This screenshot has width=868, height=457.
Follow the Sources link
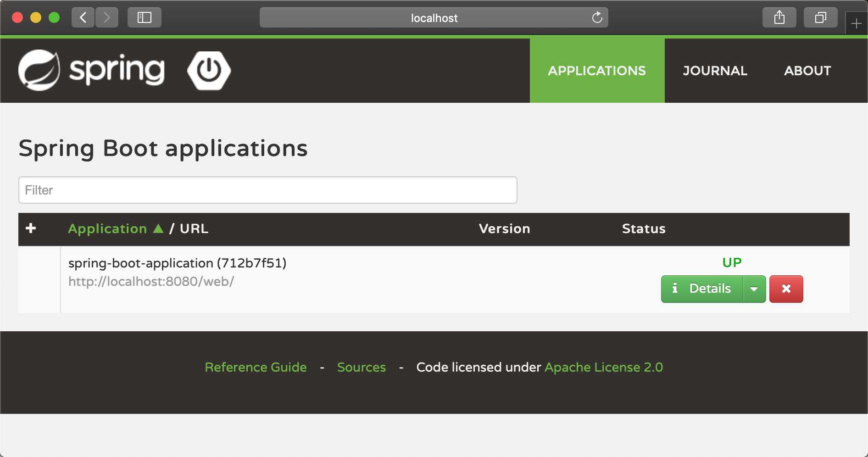[362, 367]
